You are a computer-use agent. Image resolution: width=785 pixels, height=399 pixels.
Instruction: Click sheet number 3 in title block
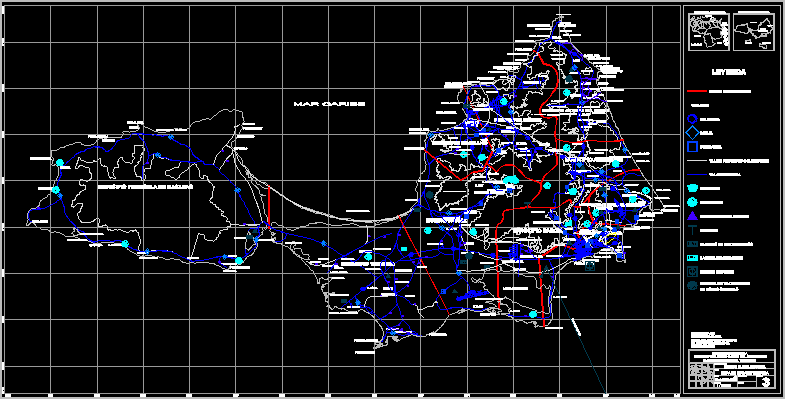click(x=765, y=382)
